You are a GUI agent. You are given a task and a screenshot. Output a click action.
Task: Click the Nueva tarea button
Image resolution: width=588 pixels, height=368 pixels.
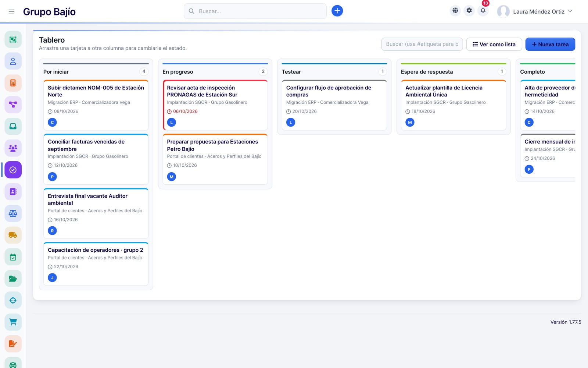pos(550,44)
